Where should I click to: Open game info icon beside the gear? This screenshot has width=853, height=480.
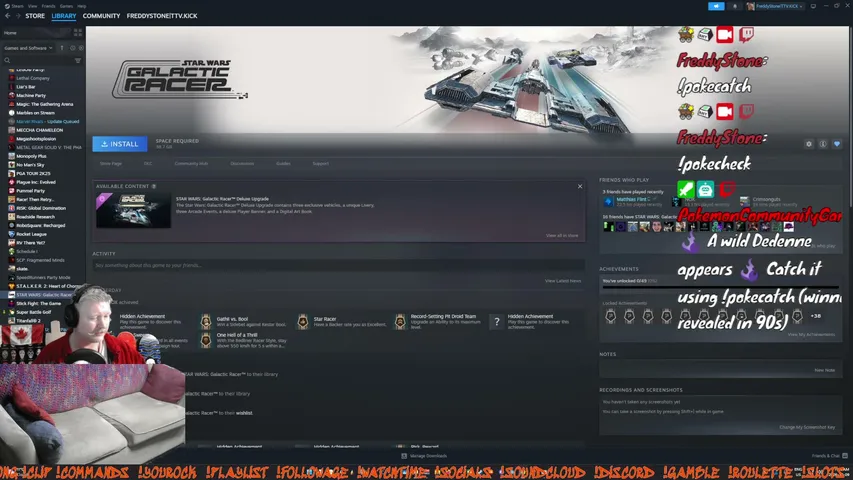[823, 144]
